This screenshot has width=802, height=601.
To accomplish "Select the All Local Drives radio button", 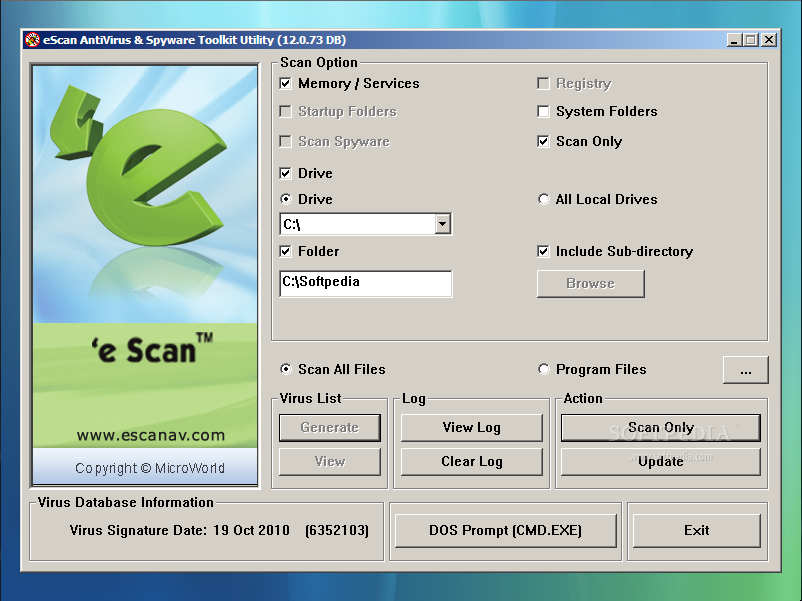I will coord(544,199).
